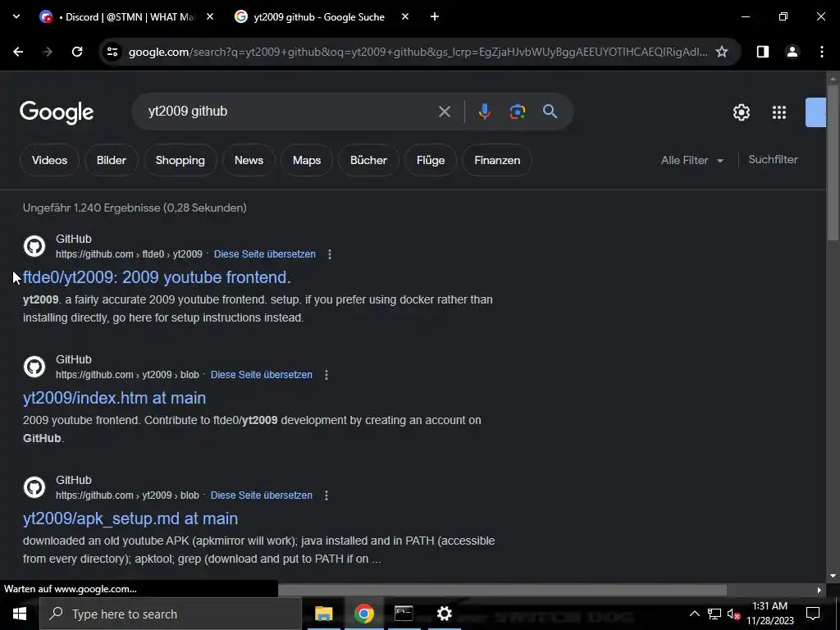Close the Discord tab
Screen dimensions: 840x630
210,16
